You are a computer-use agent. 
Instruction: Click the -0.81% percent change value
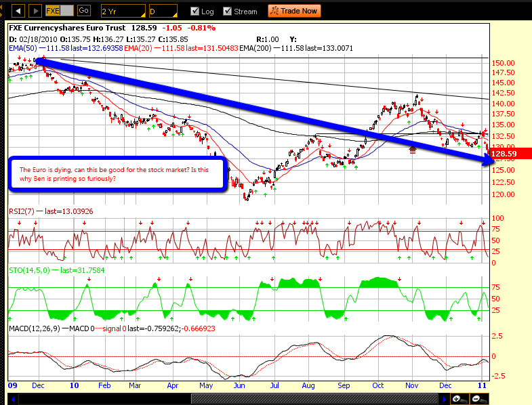click(x=201, y=28)
